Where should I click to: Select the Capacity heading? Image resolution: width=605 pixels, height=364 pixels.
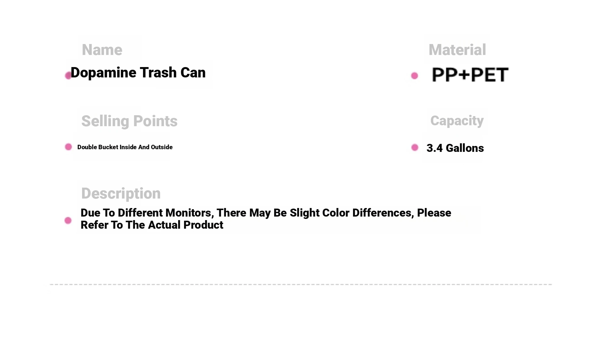(457, 121)
